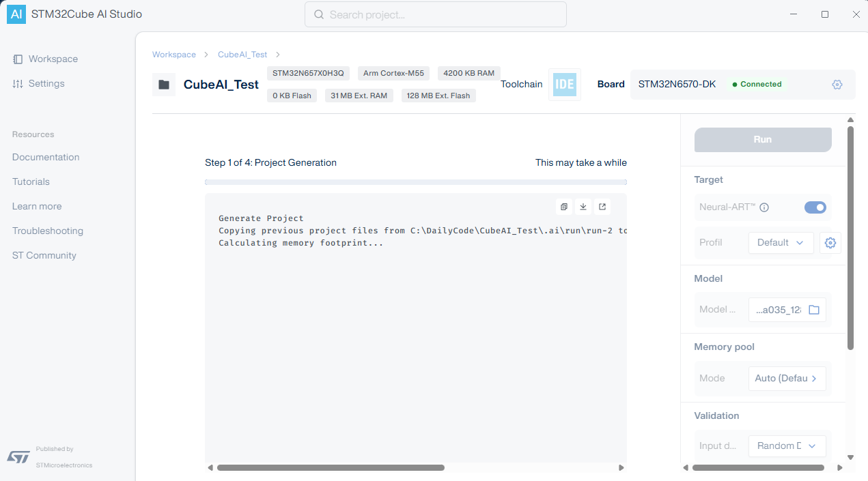Click the right panel vertical scrollbar
The height and width of the screenshot is (481, 868).
850,237
